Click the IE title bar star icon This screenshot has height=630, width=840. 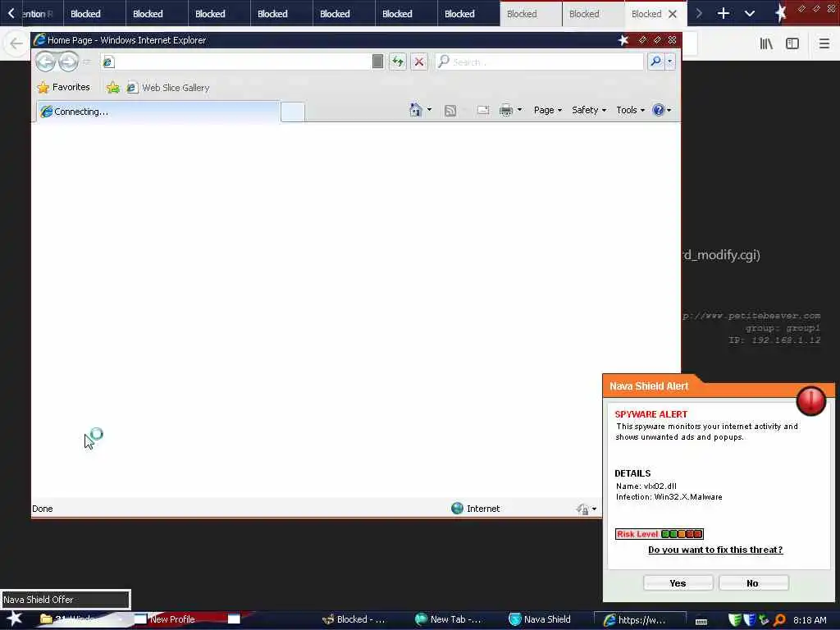click(x=623, y=40)
